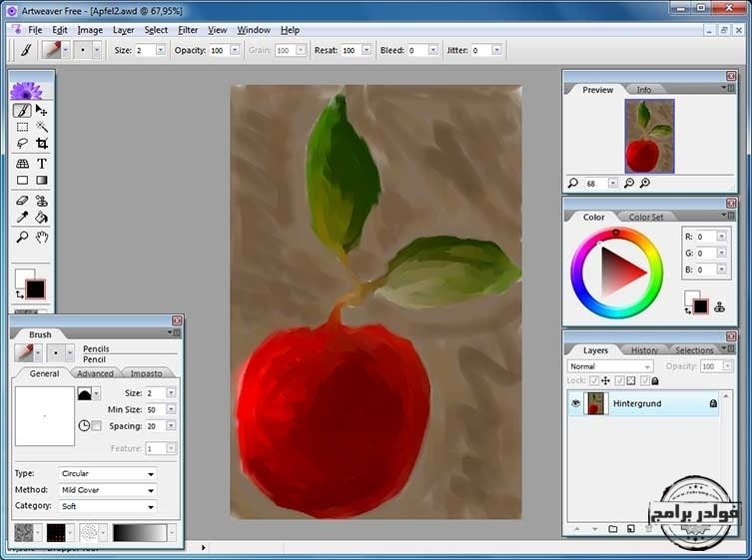Swap foreground and background colors in toolbox

click(19, 294)
